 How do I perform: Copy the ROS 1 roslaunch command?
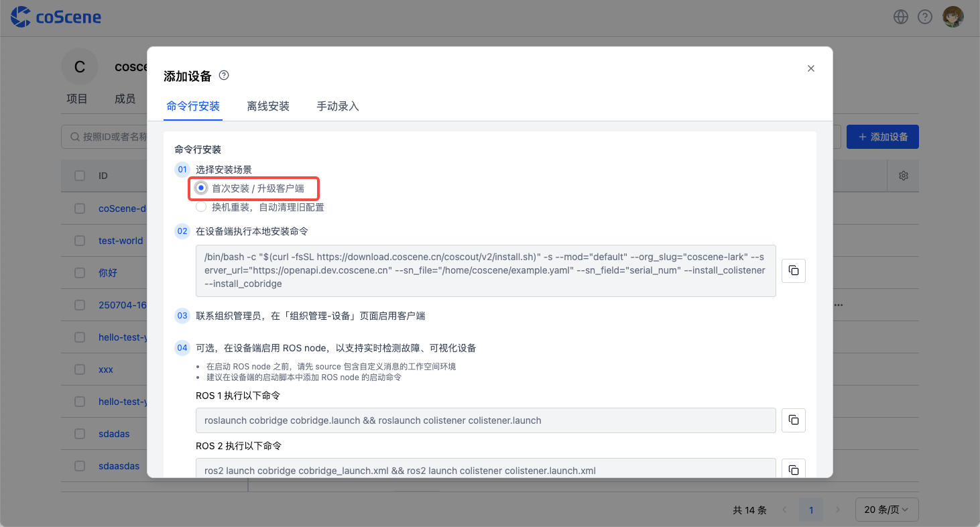[x=794, y=420]
